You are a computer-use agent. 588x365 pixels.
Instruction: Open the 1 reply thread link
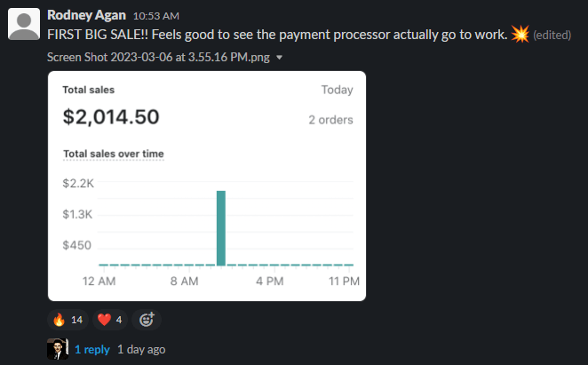pos(91,350)
